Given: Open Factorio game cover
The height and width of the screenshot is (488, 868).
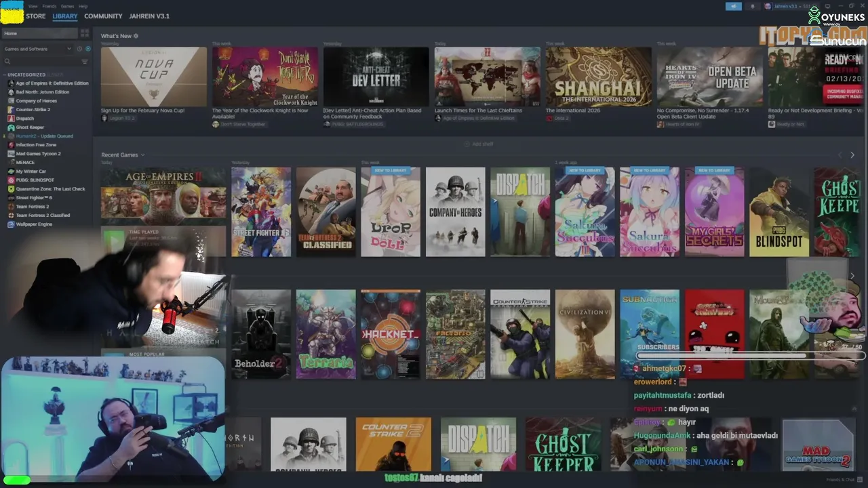Looking at the screenshot, I should [455, 334].
